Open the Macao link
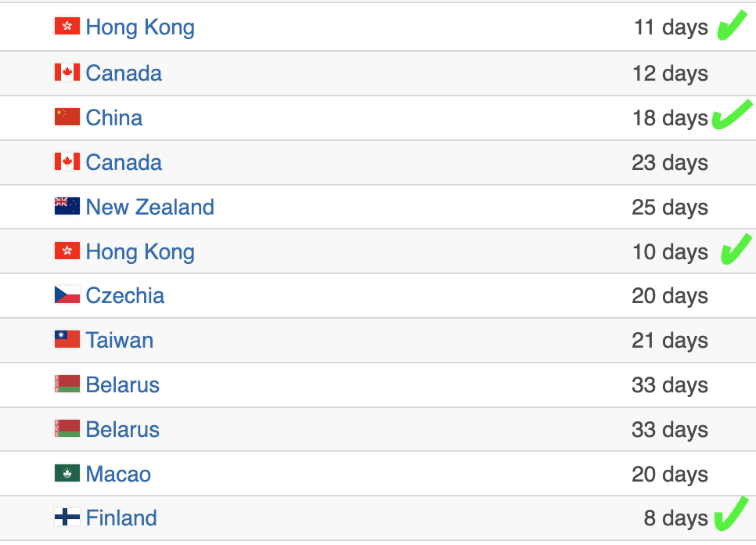This screenshot has width=756, height=545. click(x=118, y=474)
